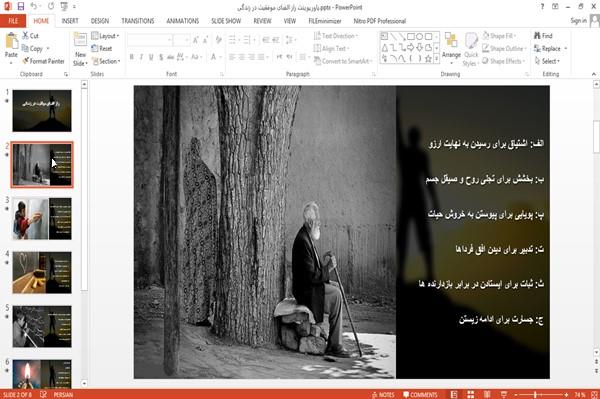Switch to the REVIEW tab
The width and height of the screenshot is (600, 399).
262,21
